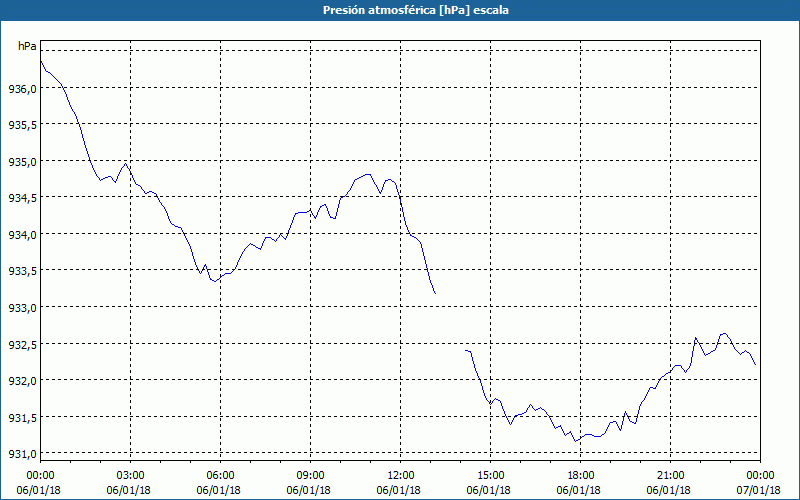Viewport: 800px width, 500px height.
Task: Click the '06/01/18' date under 03:00
Action: [x=129, y=490]
